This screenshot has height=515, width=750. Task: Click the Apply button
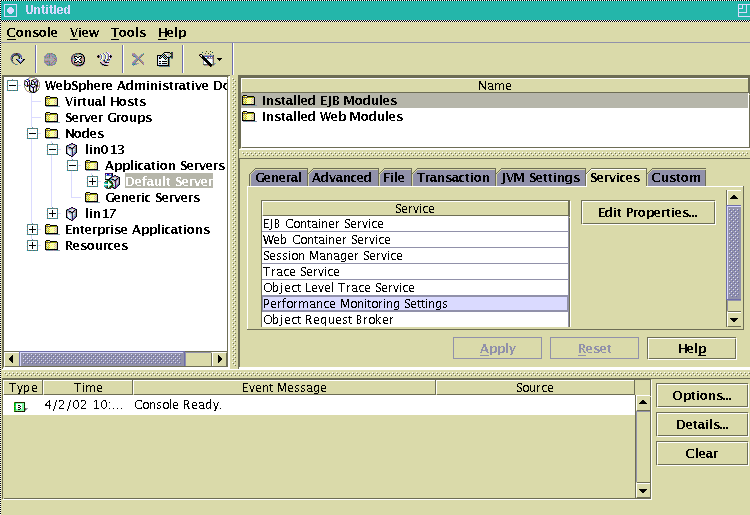pyautogui.click(x=497, y=348)
